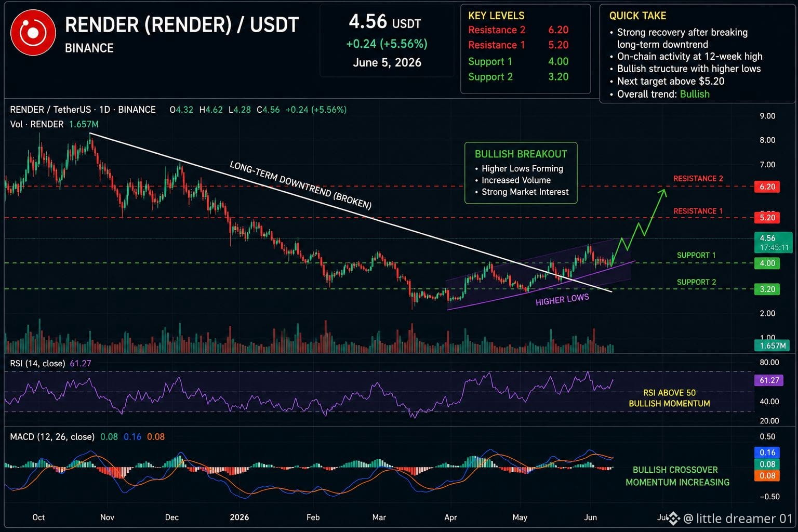Viewport: 798px width, 532px height.
Task: Click 'Bullish structure with higher lows' bullet
Action: point(685,69)
